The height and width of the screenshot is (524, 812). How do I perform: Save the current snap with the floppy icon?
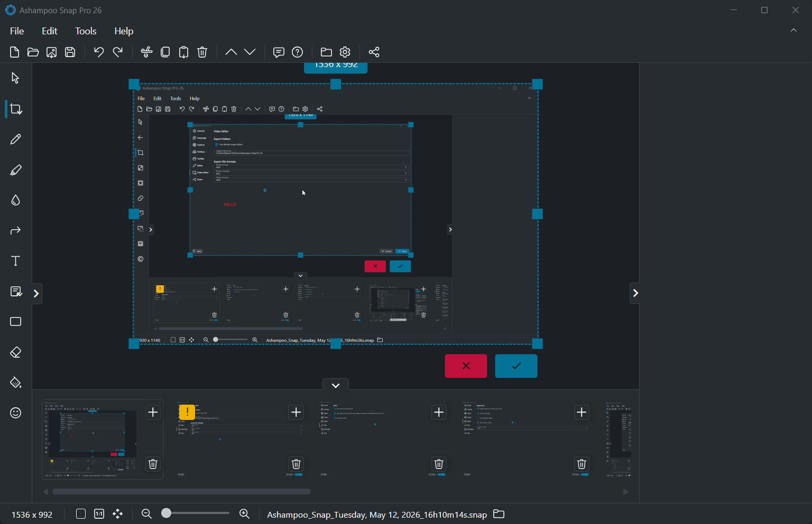[x=70, y=52]
